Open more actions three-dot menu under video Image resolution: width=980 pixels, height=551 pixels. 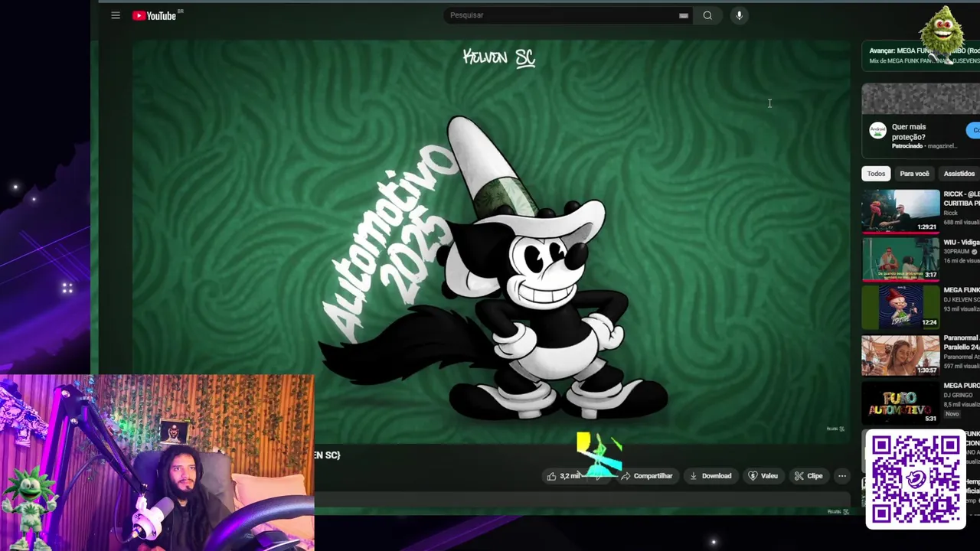click(842, 476)
